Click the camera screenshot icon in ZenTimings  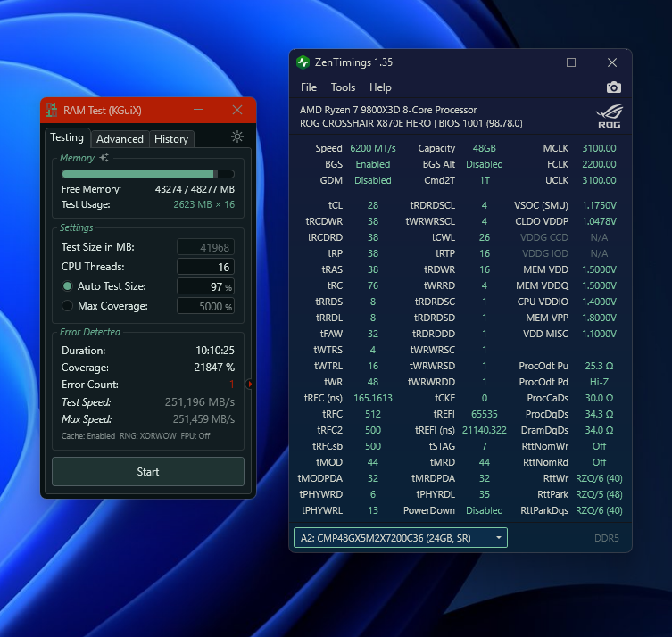coord(613,87)
